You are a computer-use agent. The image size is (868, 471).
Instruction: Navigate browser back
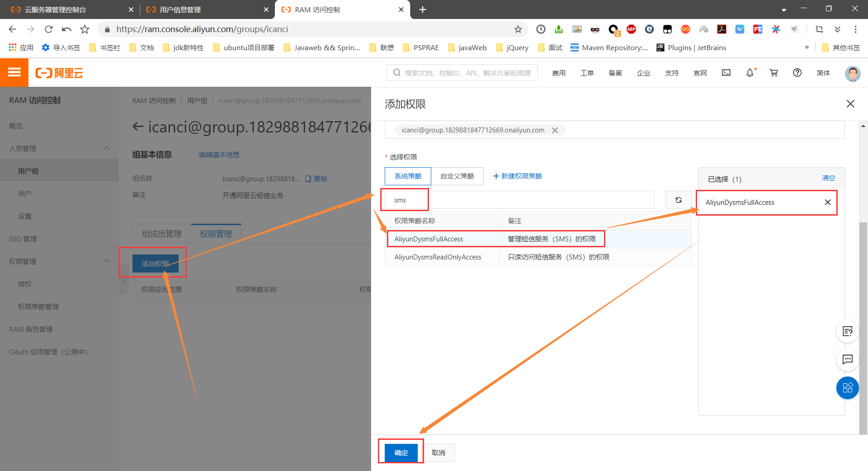tap(12, 29)
